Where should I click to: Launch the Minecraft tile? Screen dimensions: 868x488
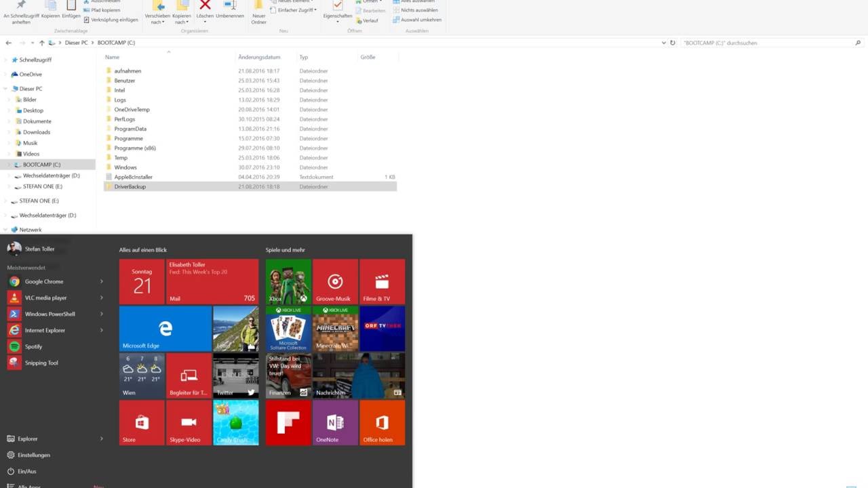(335, 329)
